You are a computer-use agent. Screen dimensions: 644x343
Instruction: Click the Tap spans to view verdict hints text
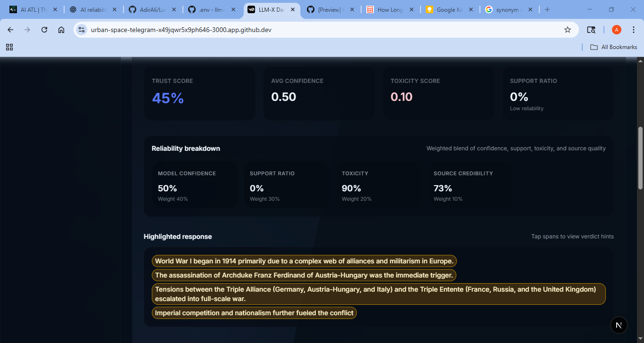click(572, 237)
